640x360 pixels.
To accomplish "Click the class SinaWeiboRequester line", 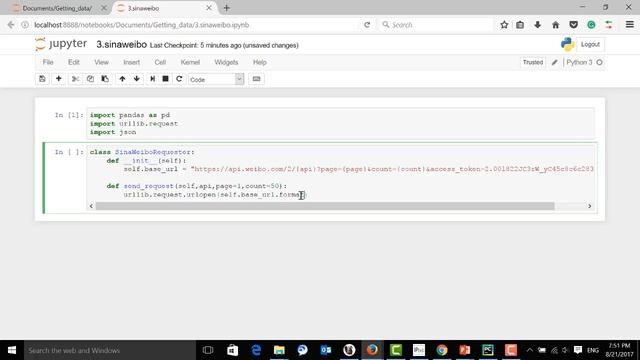I will [x=142, y=152].
